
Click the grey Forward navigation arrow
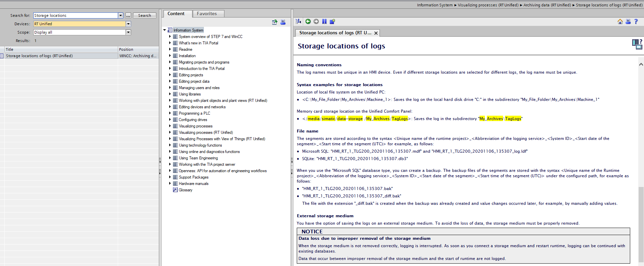coord(316,22)
